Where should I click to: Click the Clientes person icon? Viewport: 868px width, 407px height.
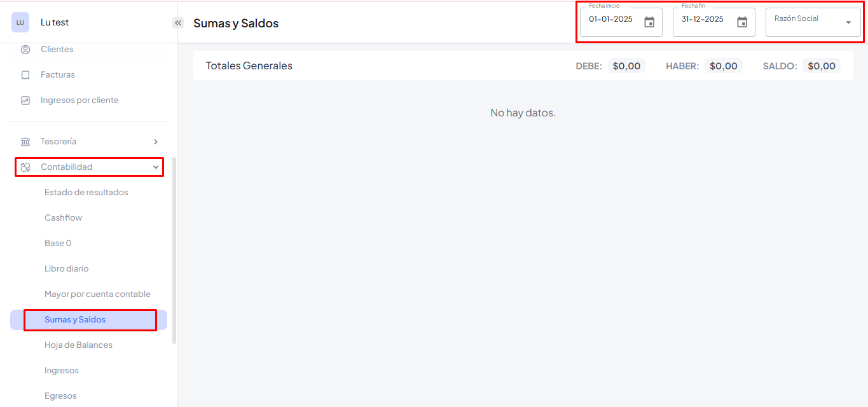tap(25, 50)
